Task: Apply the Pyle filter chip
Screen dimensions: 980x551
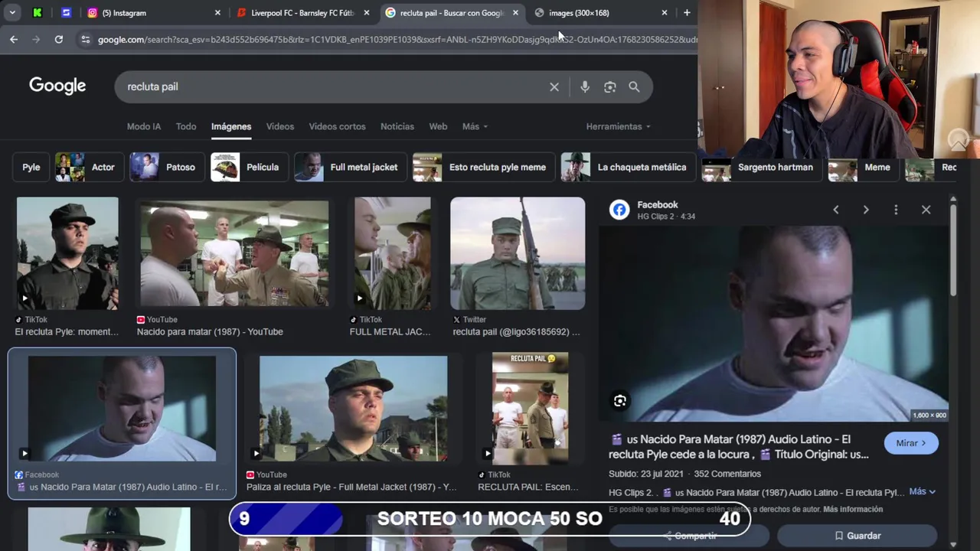Action: point(31,167)
